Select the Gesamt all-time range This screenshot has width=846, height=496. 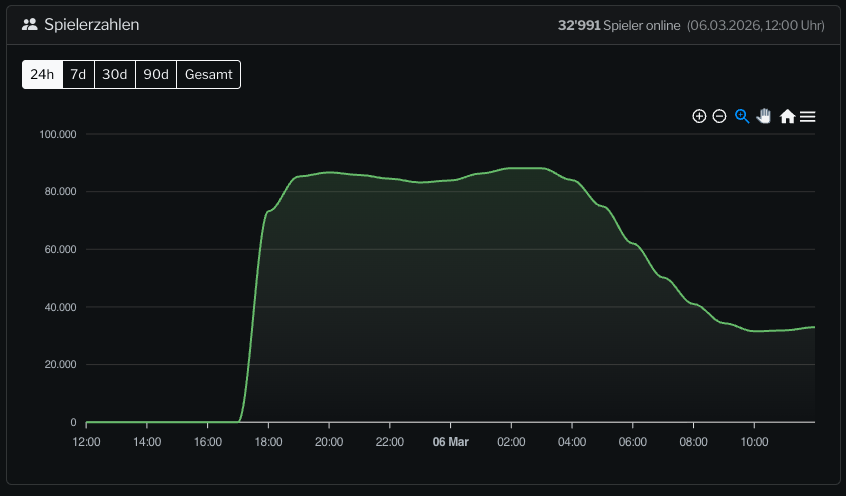click(208, 74)
